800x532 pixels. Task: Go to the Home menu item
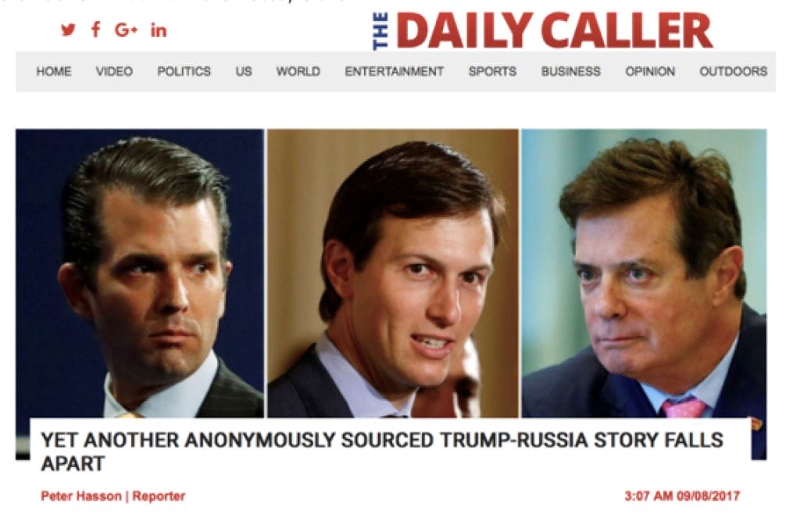click(x=54, y=71)
